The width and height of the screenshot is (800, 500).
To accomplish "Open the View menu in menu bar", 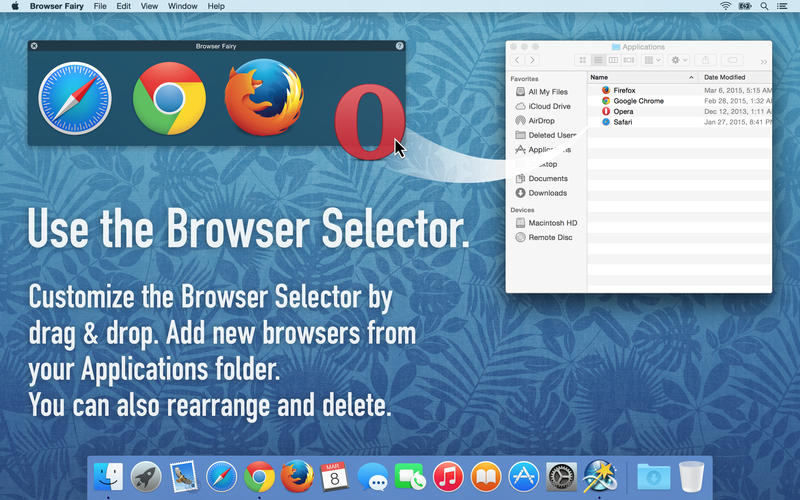I will (x=149, y=6).
